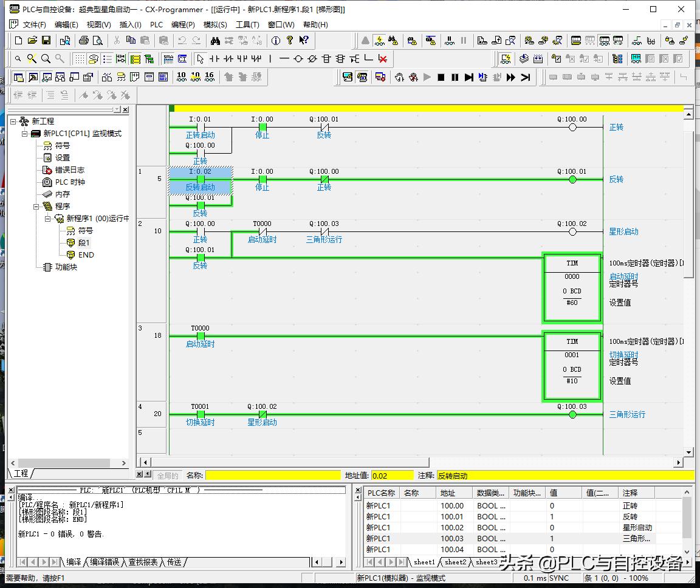The image size is (700, 588).
Task: Click the Print icon in toolbar
Action: (83, 41)
